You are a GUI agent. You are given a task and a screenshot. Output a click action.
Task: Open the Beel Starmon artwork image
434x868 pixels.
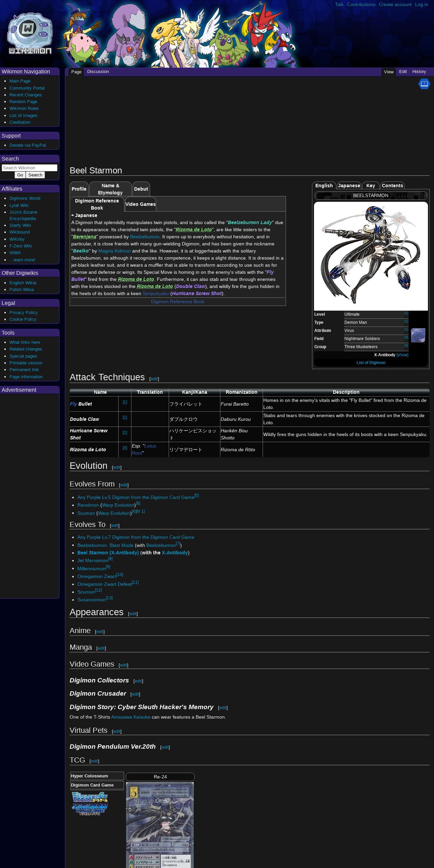pyautogui.click(x=370, y=256)
